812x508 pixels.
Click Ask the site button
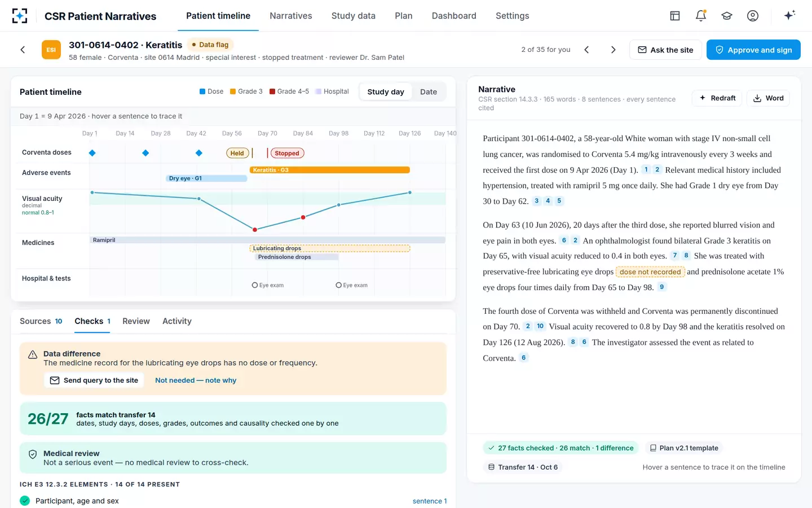pyautogui.click(x=665, y=50)
